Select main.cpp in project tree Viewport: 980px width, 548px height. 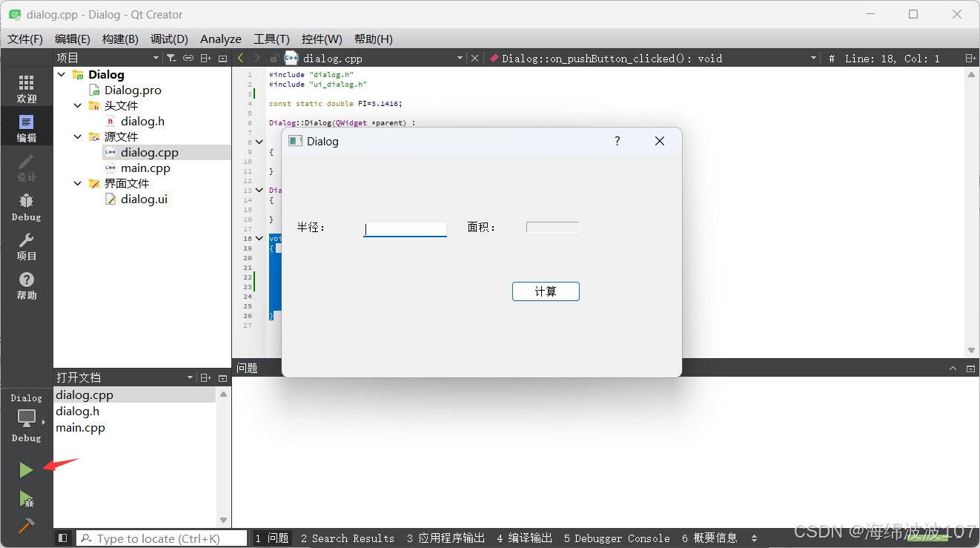[145, 168]
